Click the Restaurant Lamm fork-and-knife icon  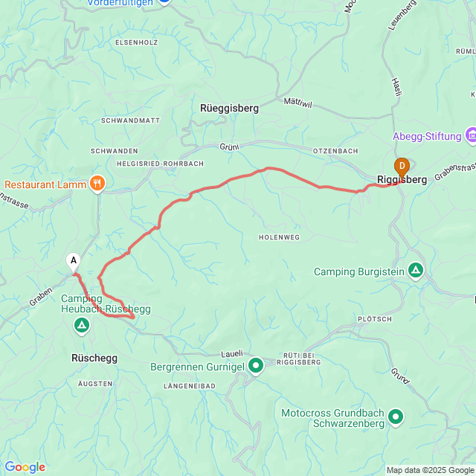97,184
